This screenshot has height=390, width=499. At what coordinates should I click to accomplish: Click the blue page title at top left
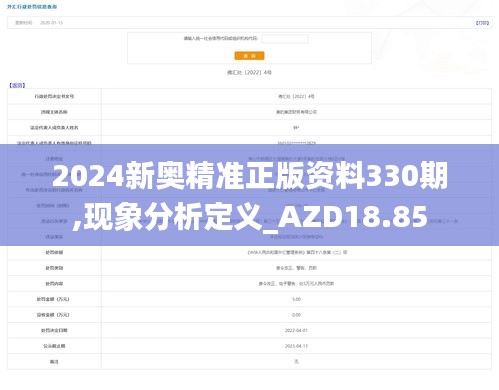(32, 6)
